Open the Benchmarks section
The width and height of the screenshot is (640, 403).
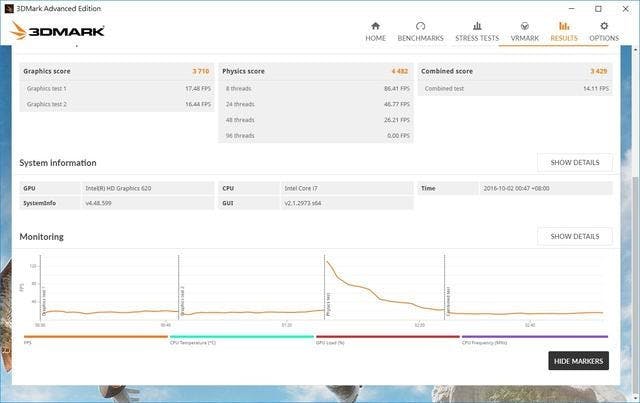tap(420, 31)
